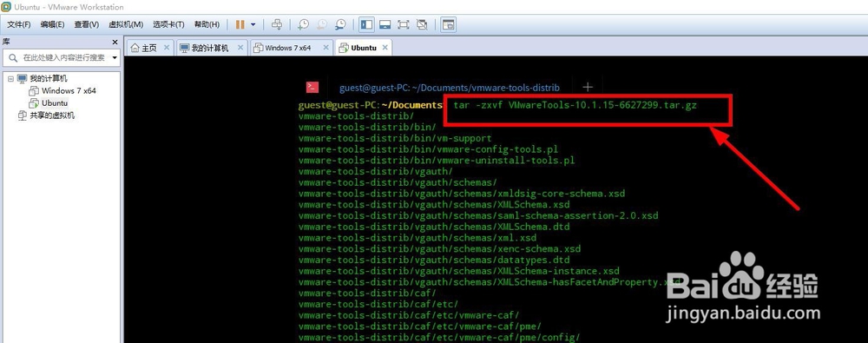Click the monitor icon on 我的计算机 tab
The width and height of the screenshot is (868, 343).
(185, 48)
